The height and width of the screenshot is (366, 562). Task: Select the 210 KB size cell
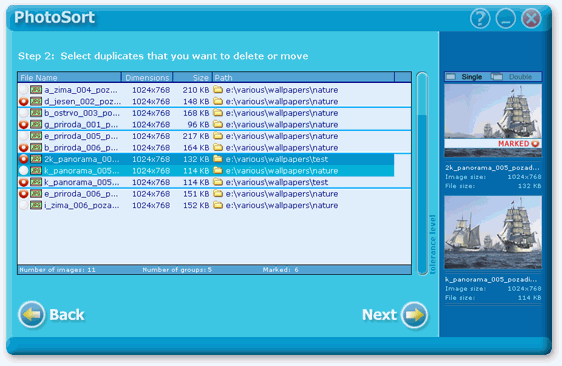click(x=196, y=90)
